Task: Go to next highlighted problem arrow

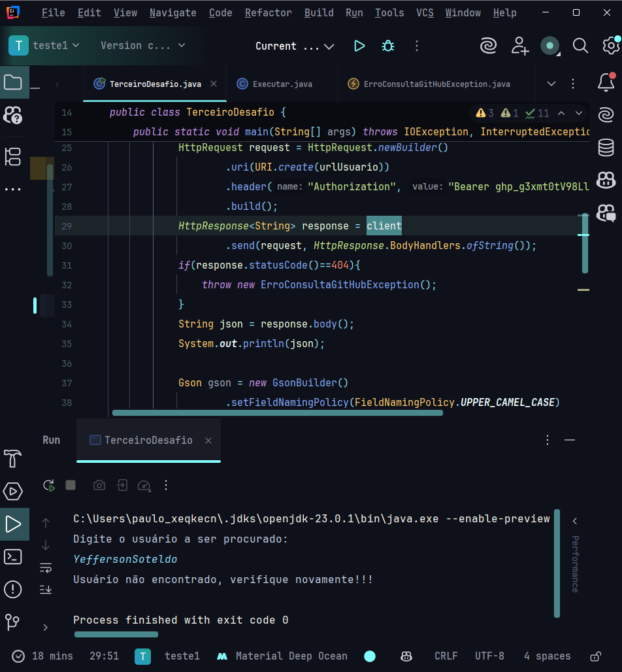Action: (579, 113)
